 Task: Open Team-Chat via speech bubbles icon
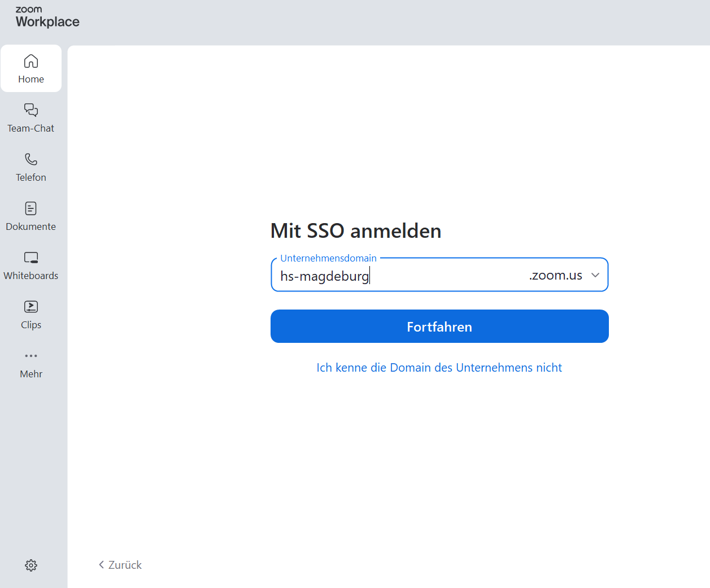click(31, 110)
